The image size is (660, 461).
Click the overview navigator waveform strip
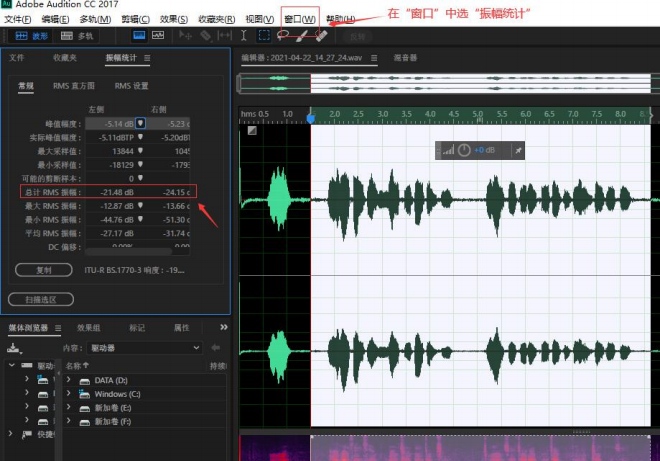pos(444,83)
